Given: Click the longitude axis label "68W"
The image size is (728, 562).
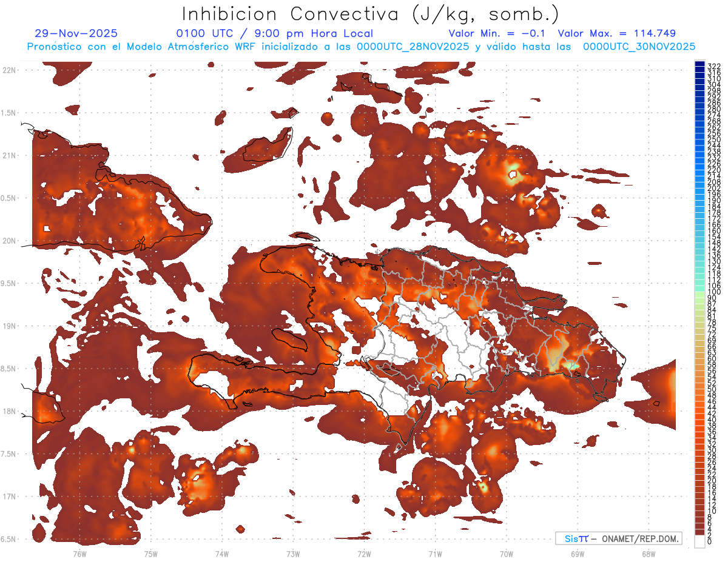Looking at the screenshot, I should (x=648, y=554).
